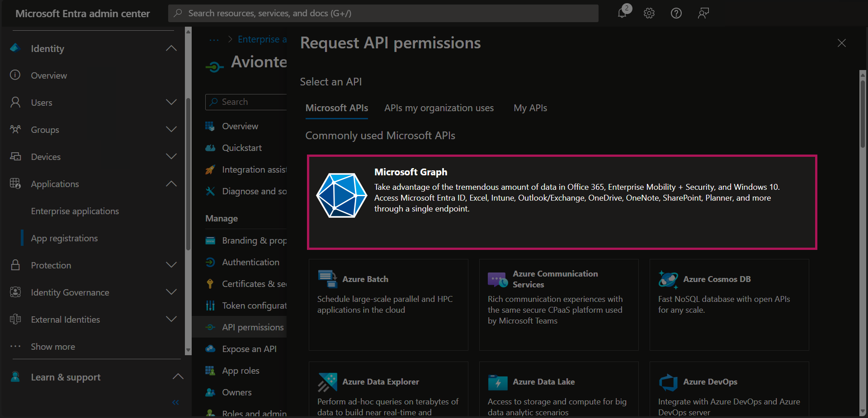Open the notifications bell icon

[622, 13]
